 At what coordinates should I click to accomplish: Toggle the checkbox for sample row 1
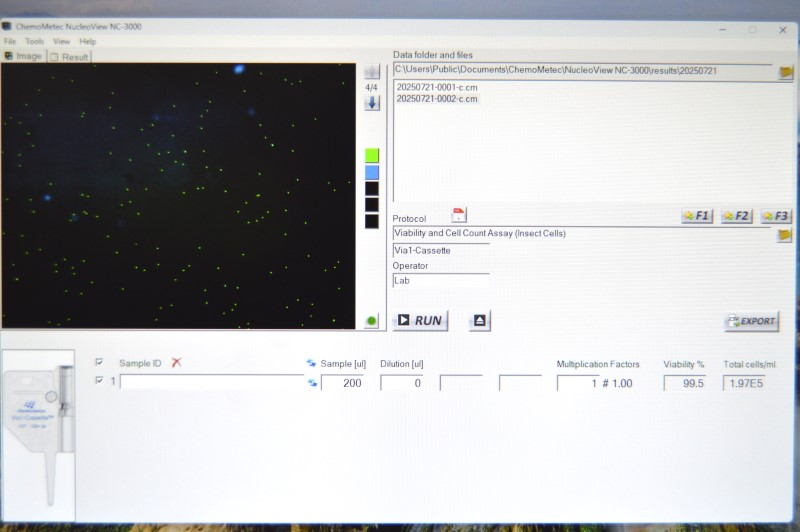pyautogui.click(x=99, y=381)
